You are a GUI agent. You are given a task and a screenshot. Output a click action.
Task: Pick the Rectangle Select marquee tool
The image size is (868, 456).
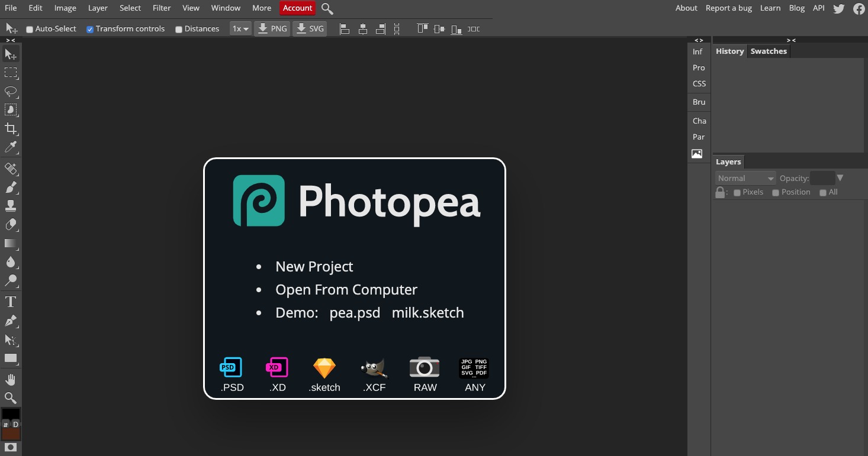[11, 73]
